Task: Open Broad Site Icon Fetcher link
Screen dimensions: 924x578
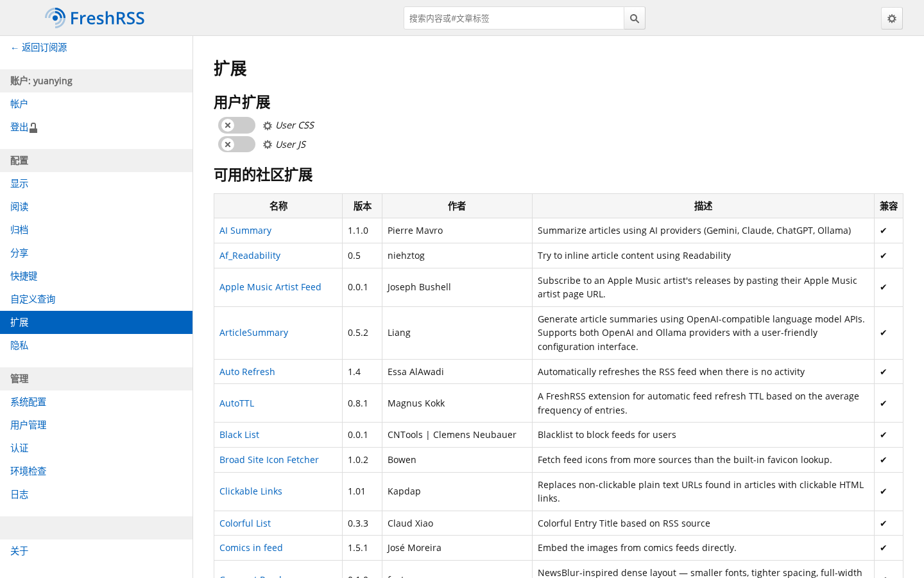Action: 269,460
